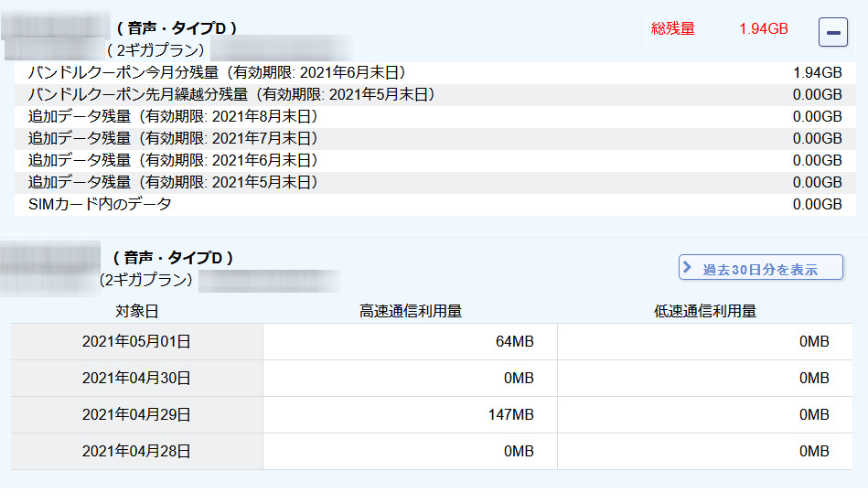The width and height of the screenshot is (868, 503).
Task: Click the arrow icon on the 過去30日分を表示 button
Action: 688,268
